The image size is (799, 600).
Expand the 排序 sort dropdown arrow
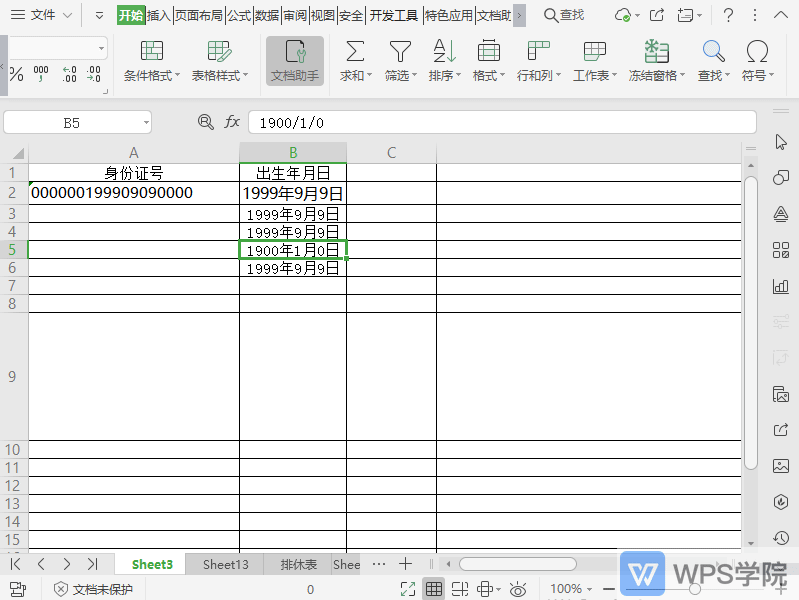point(459,76)
